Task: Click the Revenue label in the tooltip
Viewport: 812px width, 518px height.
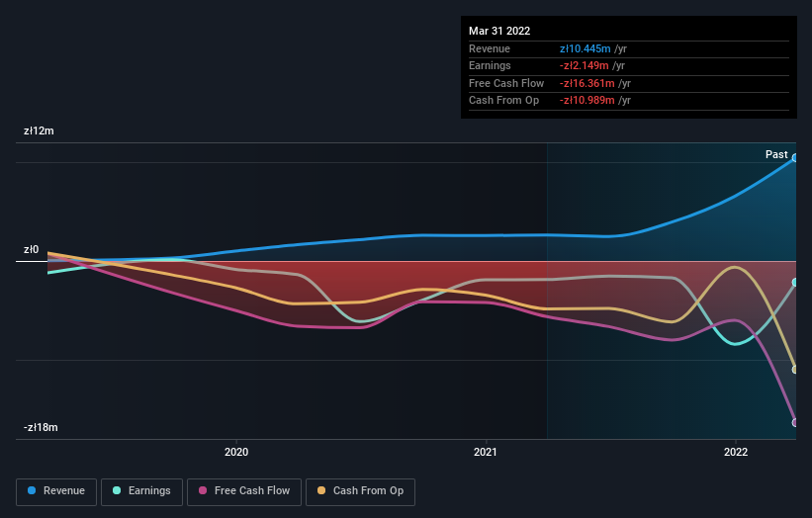Action: (x=490, y=48)
